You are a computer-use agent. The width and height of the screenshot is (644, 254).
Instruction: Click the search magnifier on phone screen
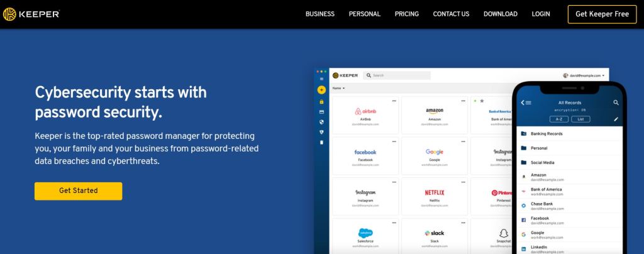click(x=616, y=102)
